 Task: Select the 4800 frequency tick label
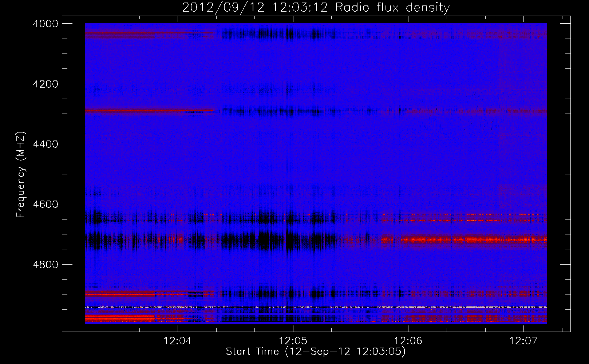[46, 265]
